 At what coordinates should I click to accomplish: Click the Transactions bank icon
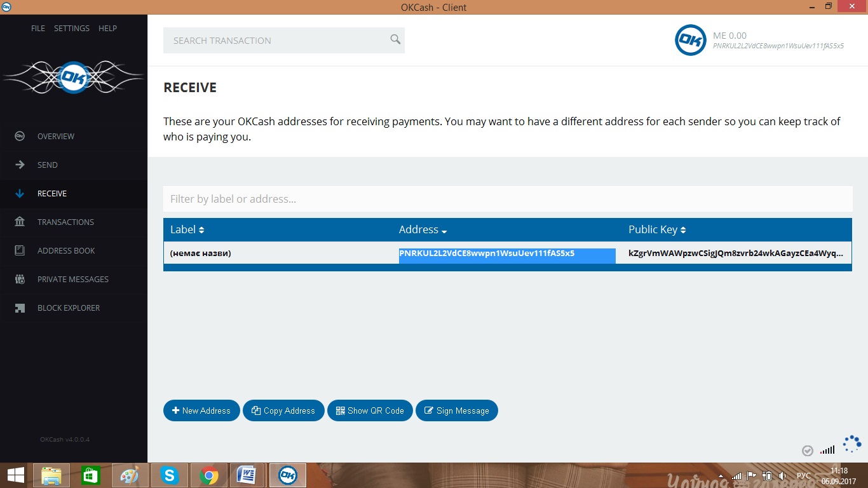coord(20,222)
